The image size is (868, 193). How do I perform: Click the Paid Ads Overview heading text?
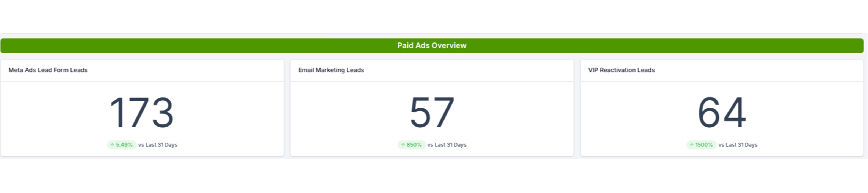432,45
